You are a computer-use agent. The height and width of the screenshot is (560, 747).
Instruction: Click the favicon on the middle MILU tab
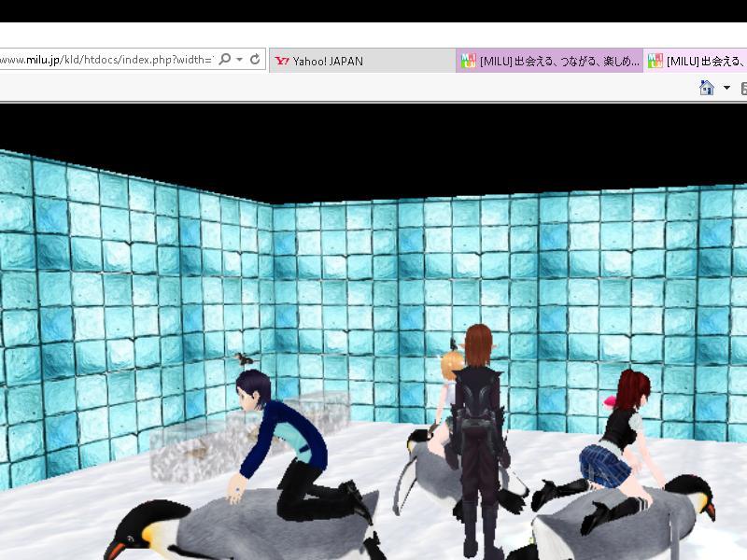pyautogui.click(x=467, y=61)
